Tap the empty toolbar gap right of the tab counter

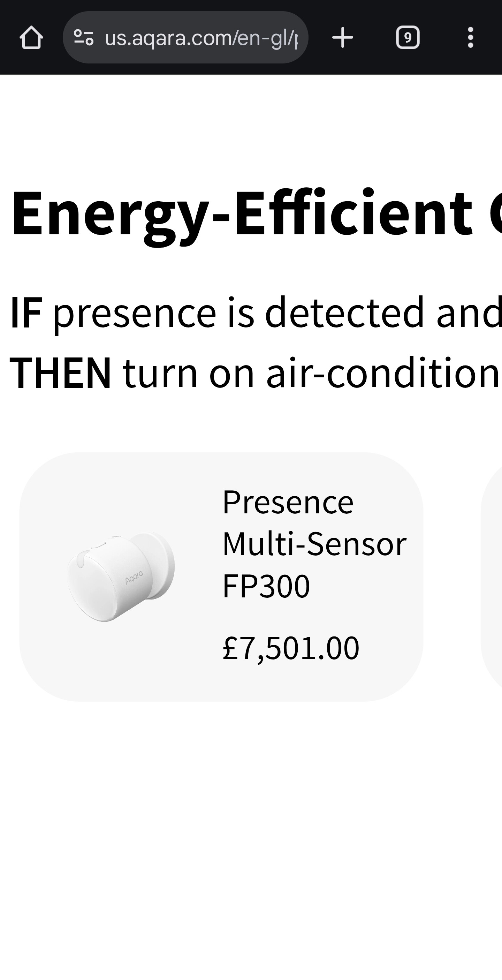(x=439, y=37)
